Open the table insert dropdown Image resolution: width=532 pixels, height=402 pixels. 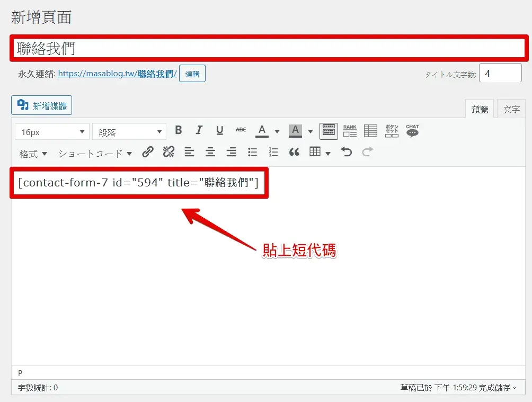tap(320, 152)
